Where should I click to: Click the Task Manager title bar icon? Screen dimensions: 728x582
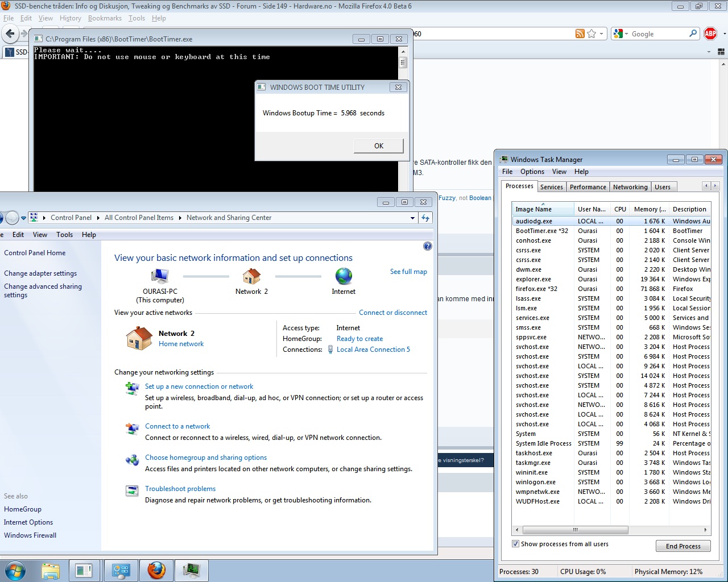[x=504, y=160]
